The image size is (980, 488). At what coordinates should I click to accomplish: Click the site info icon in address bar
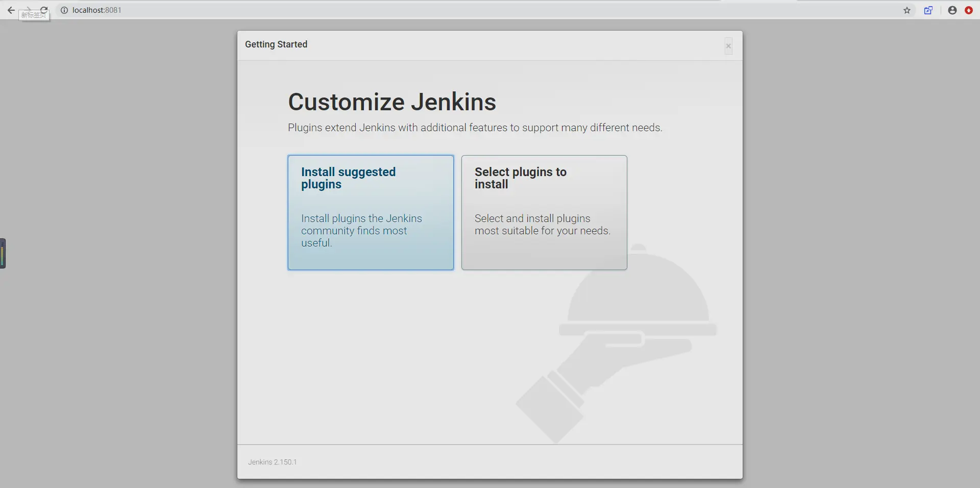click(64, 10)
